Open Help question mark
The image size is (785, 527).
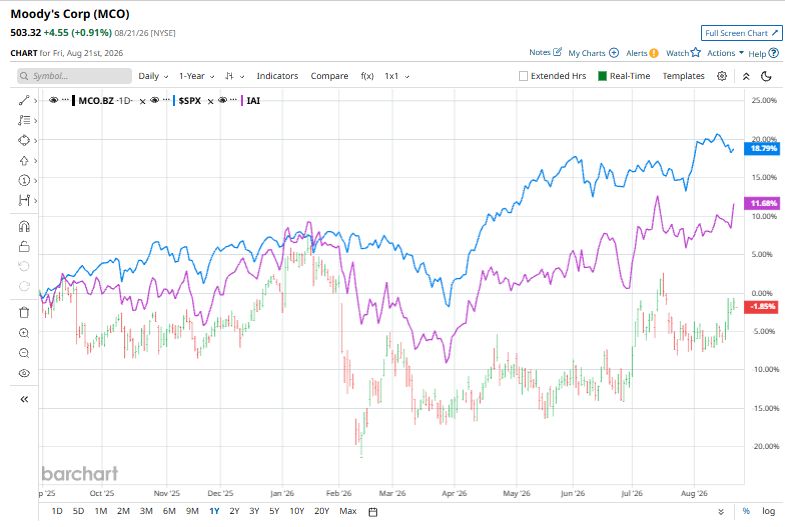[773, 53]
